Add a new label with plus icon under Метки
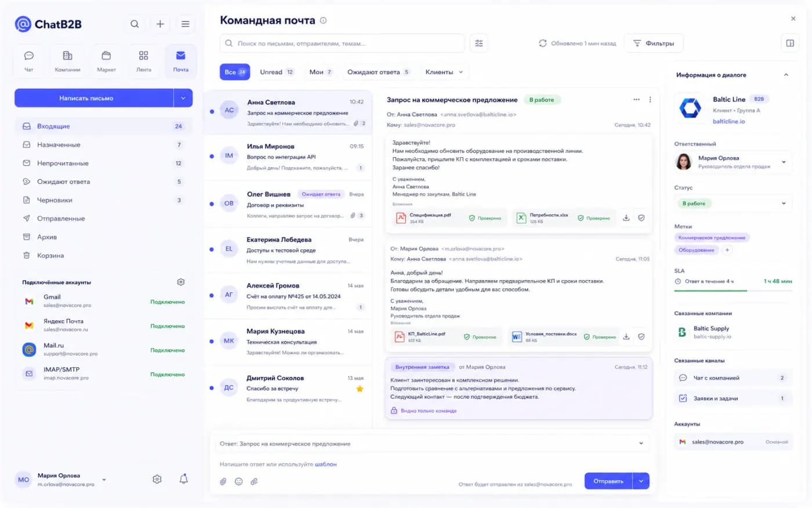 tap(727, 250)
